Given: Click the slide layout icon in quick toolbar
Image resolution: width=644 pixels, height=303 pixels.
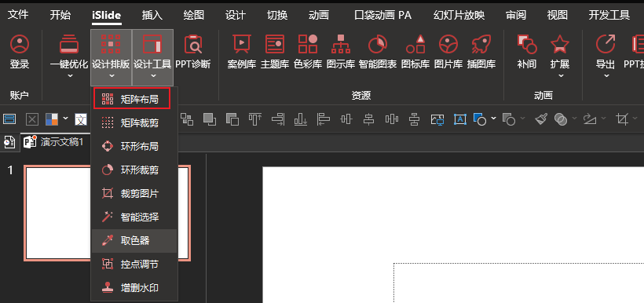Looking at the screenshot, I should (x=9, y=119).
